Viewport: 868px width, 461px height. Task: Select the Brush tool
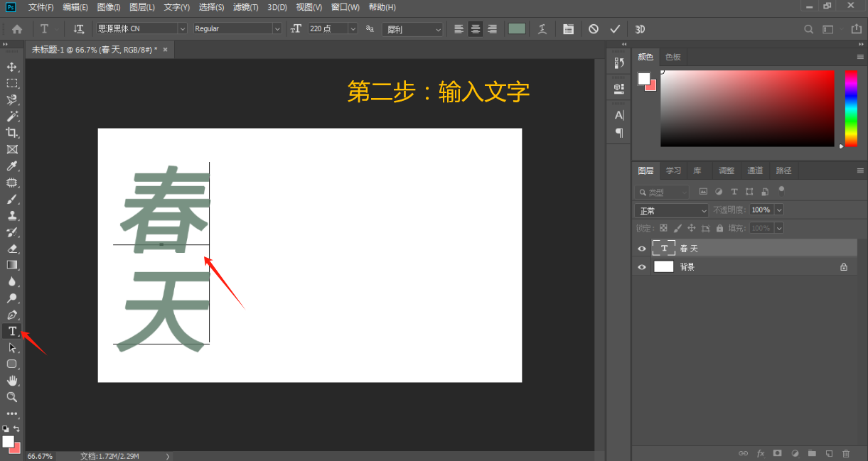click(12, 199)
